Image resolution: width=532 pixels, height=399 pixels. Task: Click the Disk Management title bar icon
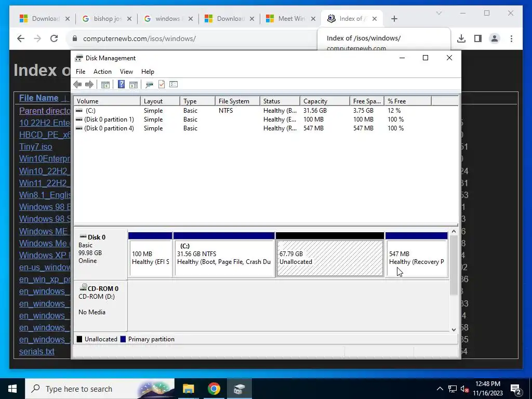click(79, 58)
